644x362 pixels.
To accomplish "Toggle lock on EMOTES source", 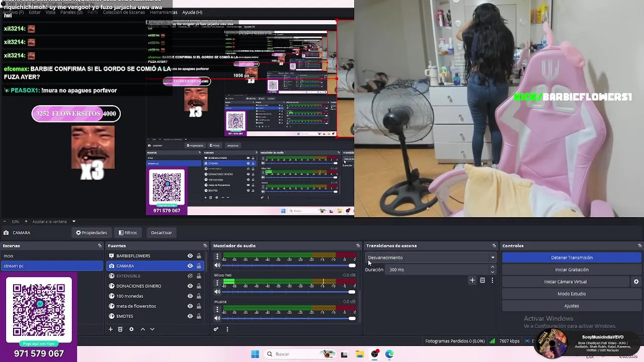I will pyautogui.click(x=199, y=316).
